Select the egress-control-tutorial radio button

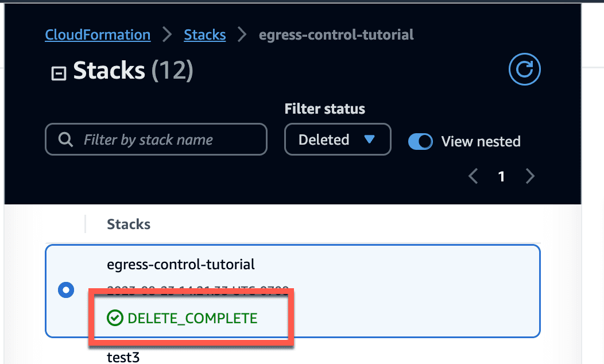click(x=66, y=290)
